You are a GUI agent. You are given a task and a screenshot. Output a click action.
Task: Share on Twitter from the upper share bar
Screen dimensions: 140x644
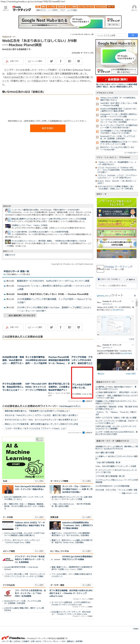click(51, 61)
